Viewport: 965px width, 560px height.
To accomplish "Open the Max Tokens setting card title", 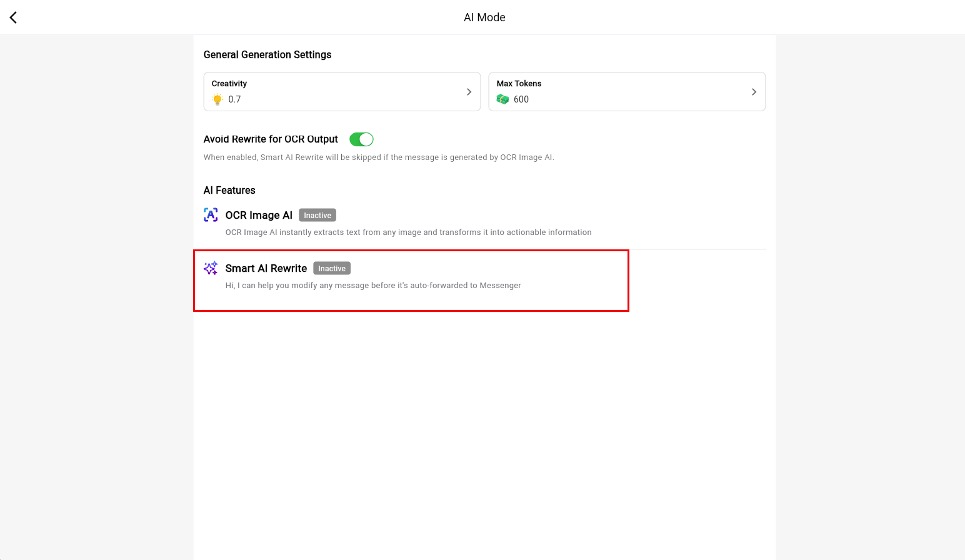I will click(519, 84).
